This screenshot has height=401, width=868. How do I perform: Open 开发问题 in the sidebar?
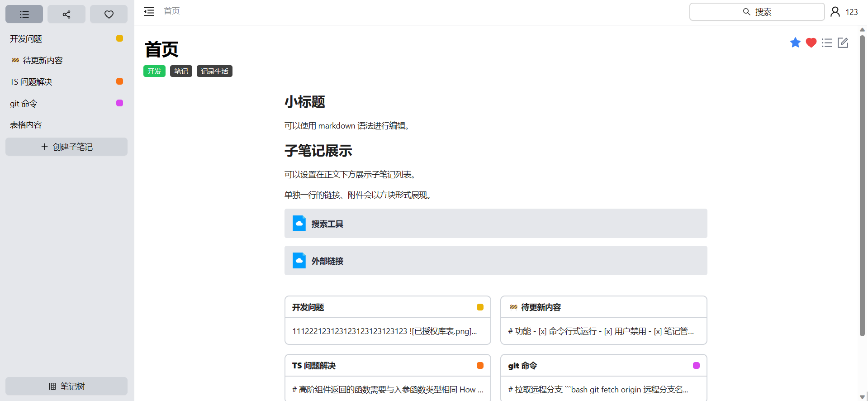66,39
